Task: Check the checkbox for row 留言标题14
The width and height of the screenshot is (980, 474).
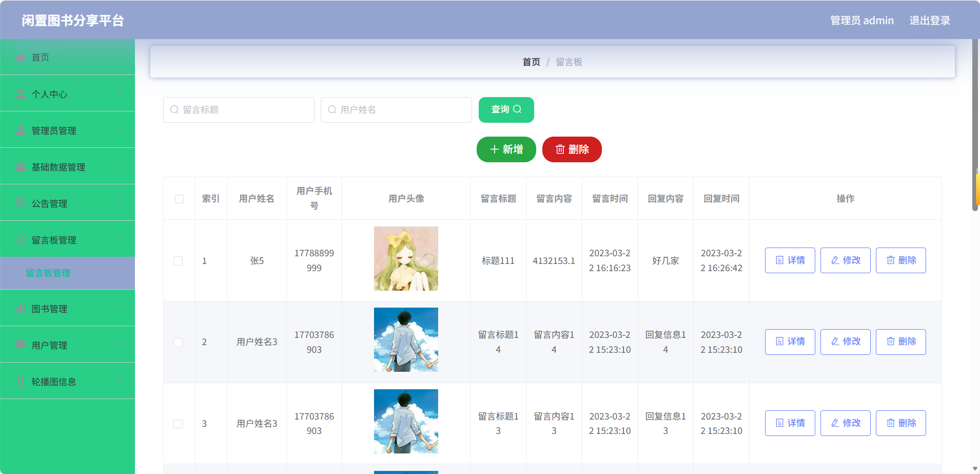Action: pos(178,342)
